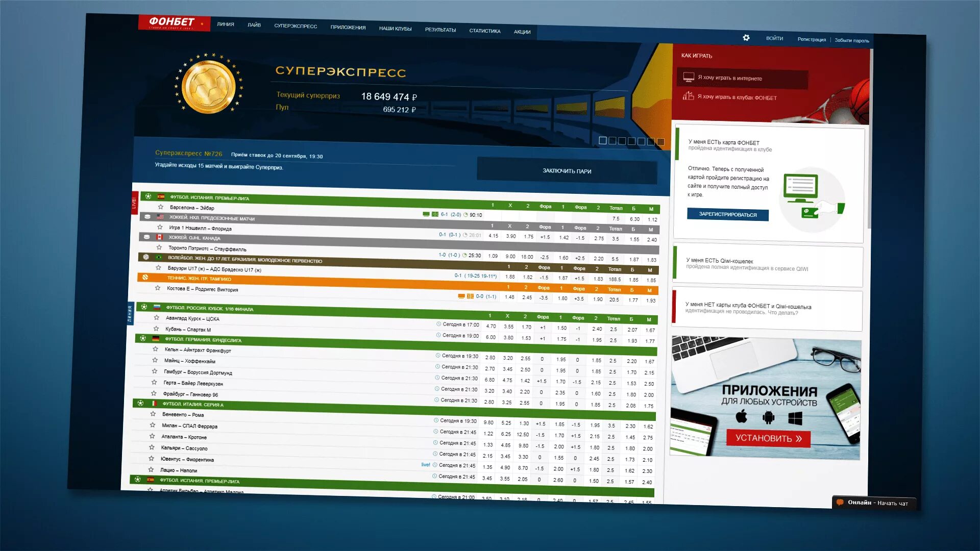This screenshot has height=551, width=980.
Task: Select the first banner carousel indicator square
Action: tap(603, 140)
